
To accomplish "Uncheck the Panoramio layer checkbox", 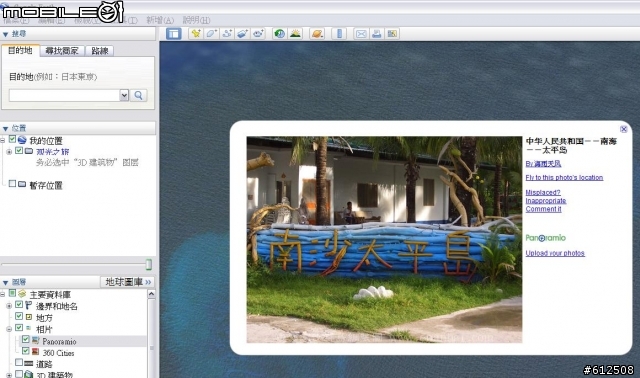I will coord(26,339).
